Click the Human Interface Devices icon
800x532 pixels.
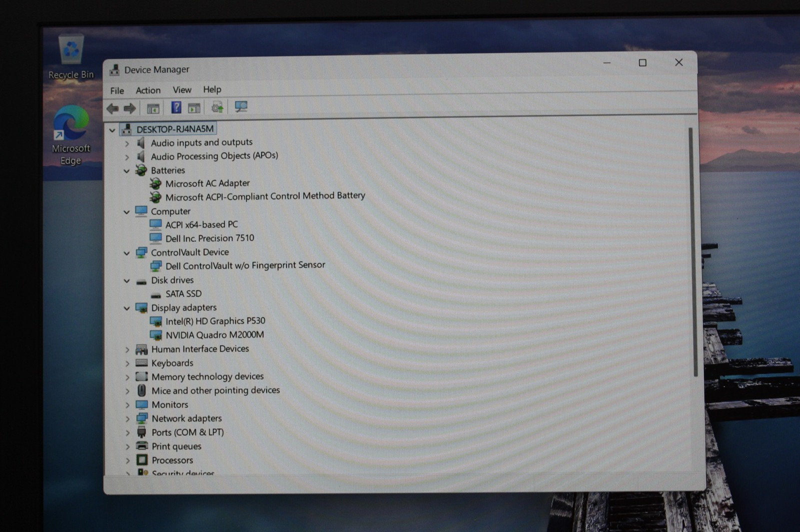click(x=142, y=349)
